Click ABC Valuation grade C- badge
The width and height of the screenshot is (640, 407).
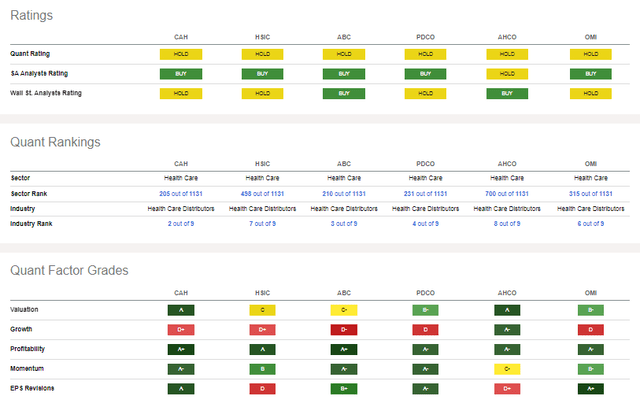344,310
